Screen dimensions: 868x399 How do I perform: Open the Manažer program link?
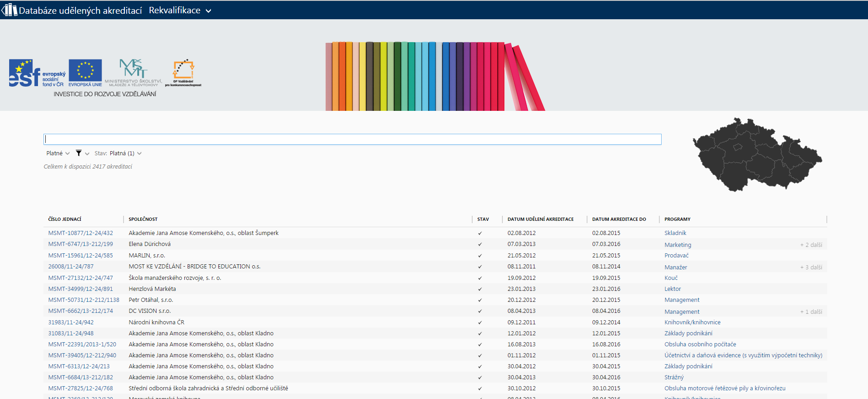pos(676,268)
